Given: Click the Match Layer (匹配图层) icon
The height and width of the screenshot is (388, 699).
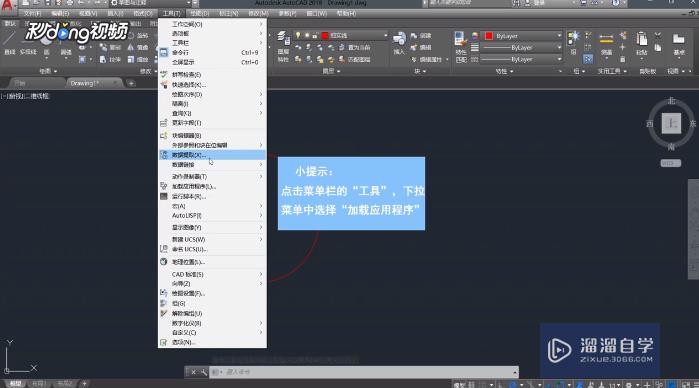Looking at the screenshot, I should coord(341,59).
